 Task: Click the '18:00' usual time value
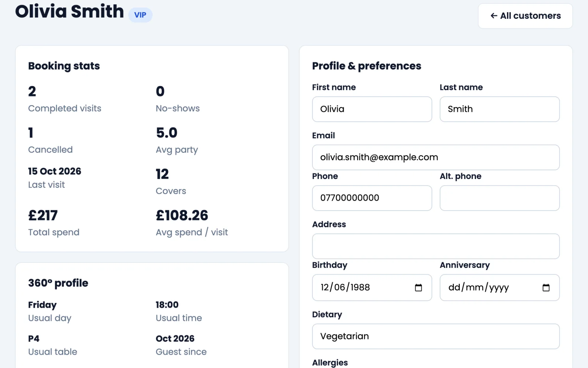(167, 305)
